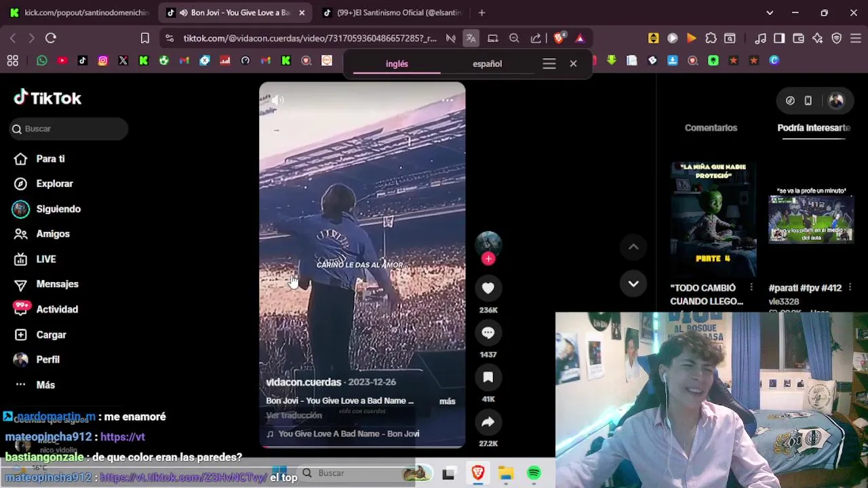The height and width of the screenshot is (488, 868).
Task: Open the Brave main hamburger menu
Action: 855,38
